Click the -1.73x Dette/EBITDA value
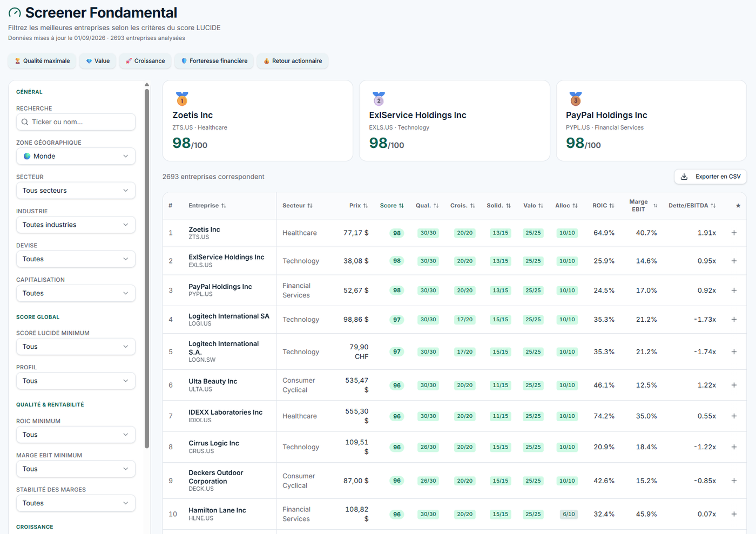The image size is (756, 534). [x=705, y=320]
